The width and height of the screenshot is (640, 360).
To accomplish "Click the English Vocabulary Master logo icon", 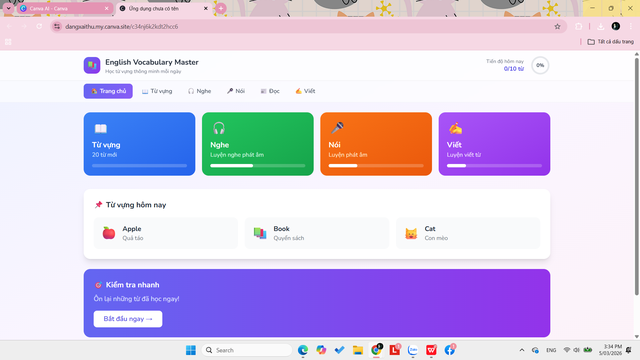I will tap(92, 65).
